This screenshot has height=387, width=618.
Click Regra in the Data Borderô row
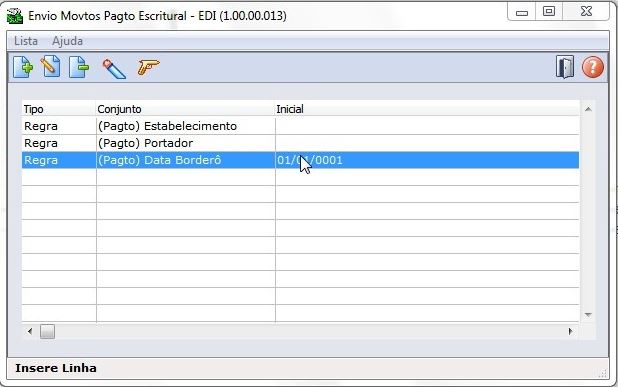(41, 160)
